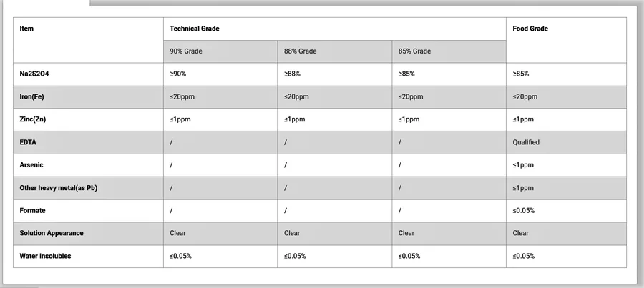Viewport: 644px width, 288px height.
Task: Select the Arsenic row label
Action: (31, 165)
